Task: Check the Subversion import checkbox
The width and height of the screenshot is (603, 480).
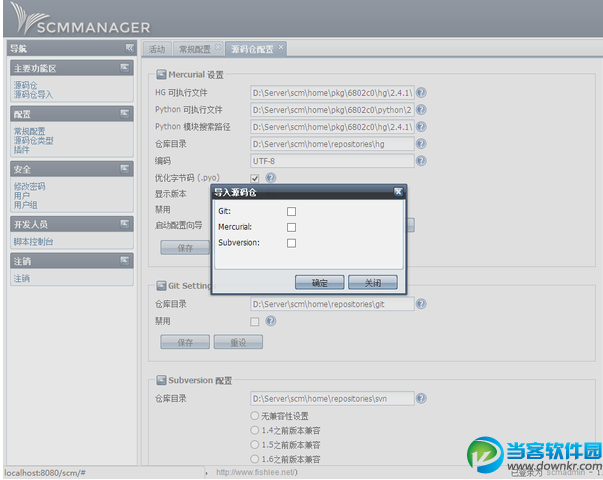Action: tap(292, 243)
